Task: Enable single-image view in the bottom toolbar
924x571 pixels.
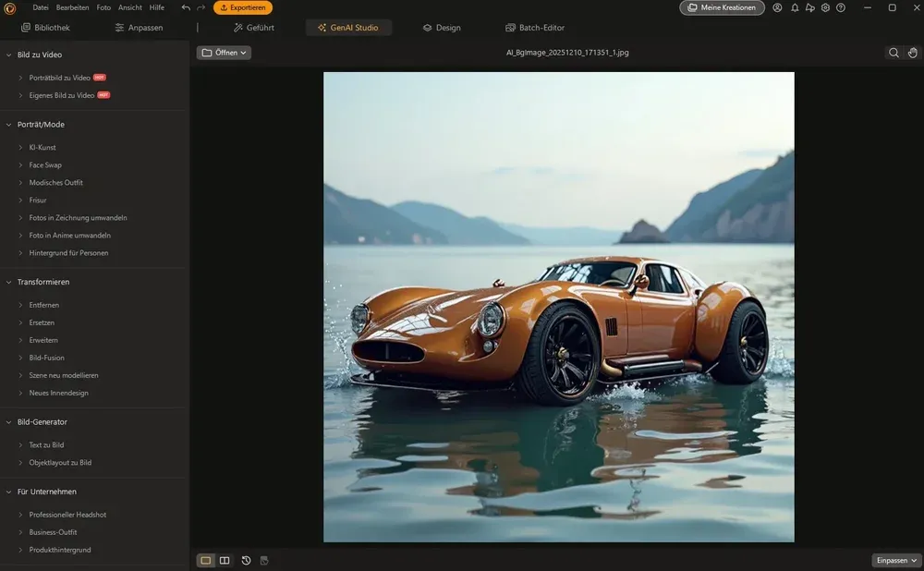Action: coord(205,560)
